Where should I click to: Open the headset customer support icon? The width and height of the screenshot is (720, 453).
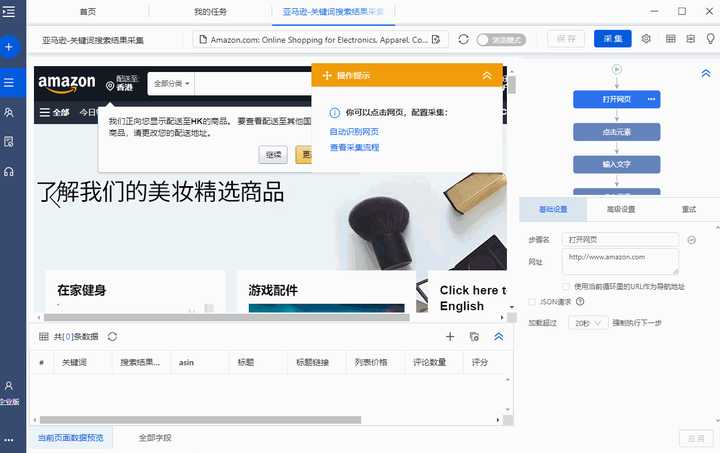point(9,172)
